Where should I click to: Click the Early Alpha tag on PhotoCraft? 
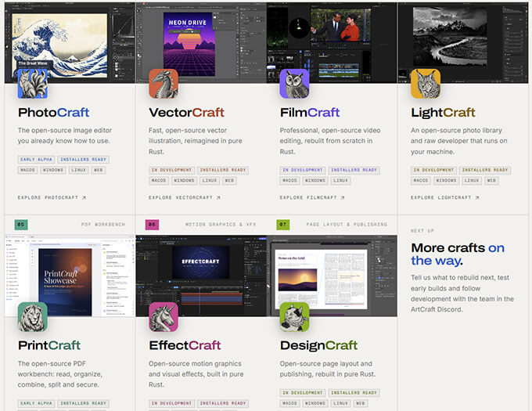(36, 160)
